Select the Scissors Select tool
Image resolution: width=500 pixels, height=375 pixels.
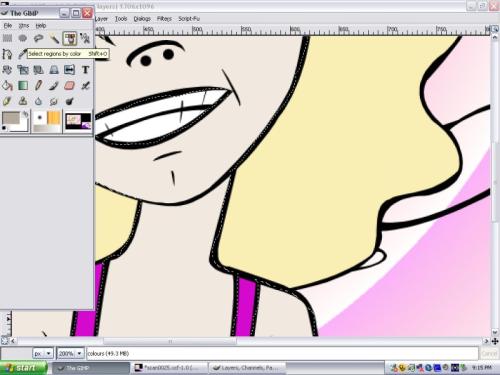point(85,38)
